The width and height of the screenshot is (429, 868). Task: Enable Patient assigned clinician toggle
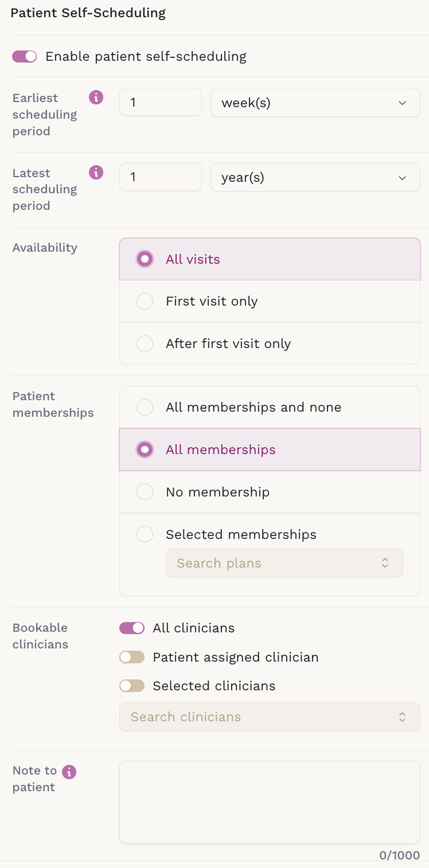[x=132, y=657]
